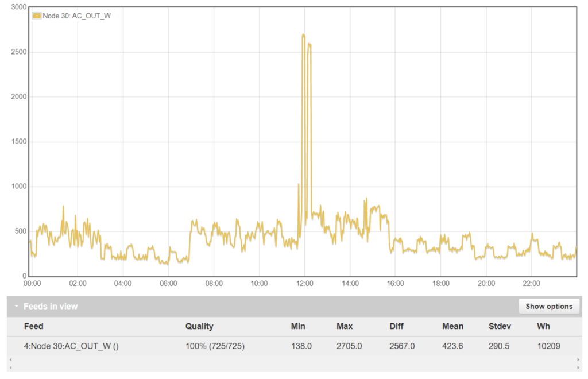Collapse the Feeds in view triangle
Viewport: 588px width, 379px height.
tap(16, 307)
